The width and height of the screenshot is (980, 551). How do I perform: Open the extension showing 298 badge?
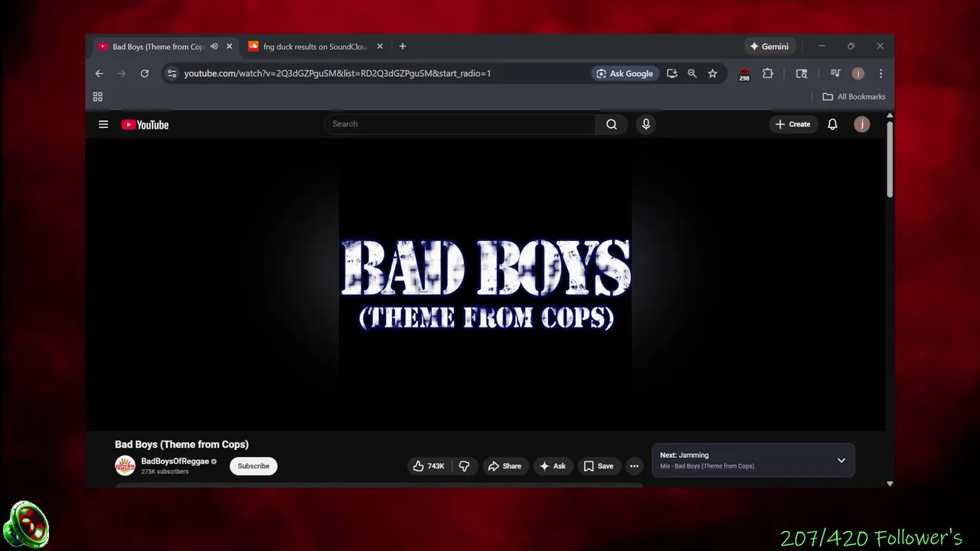[744, 74]
